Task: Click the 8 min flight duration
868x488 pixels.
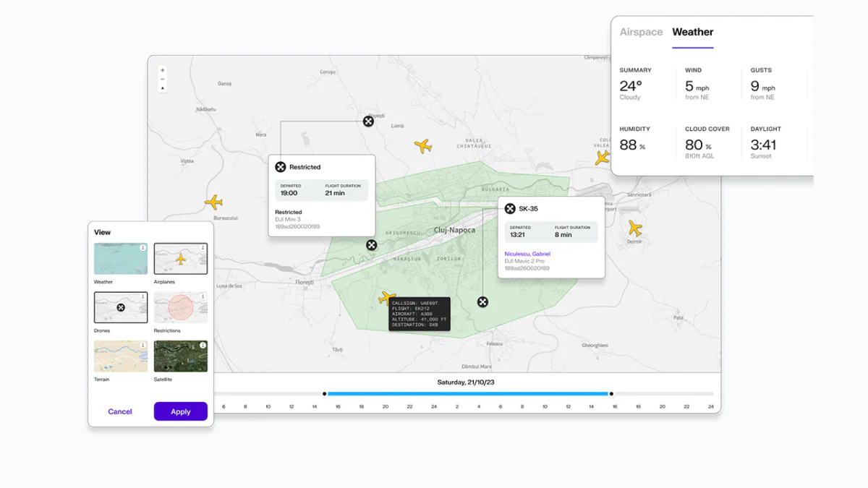Action: pyautogui.click(x=563, y=234)
